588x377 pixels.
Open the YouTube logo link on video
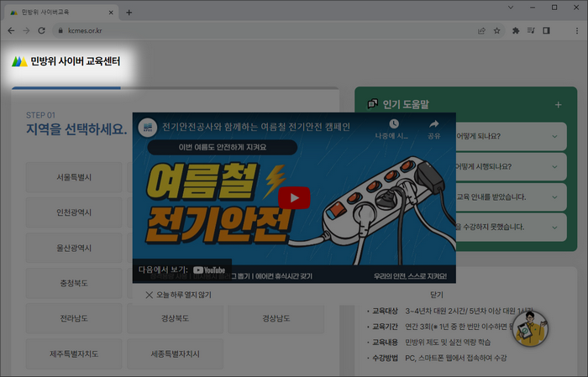coord(210,270)
